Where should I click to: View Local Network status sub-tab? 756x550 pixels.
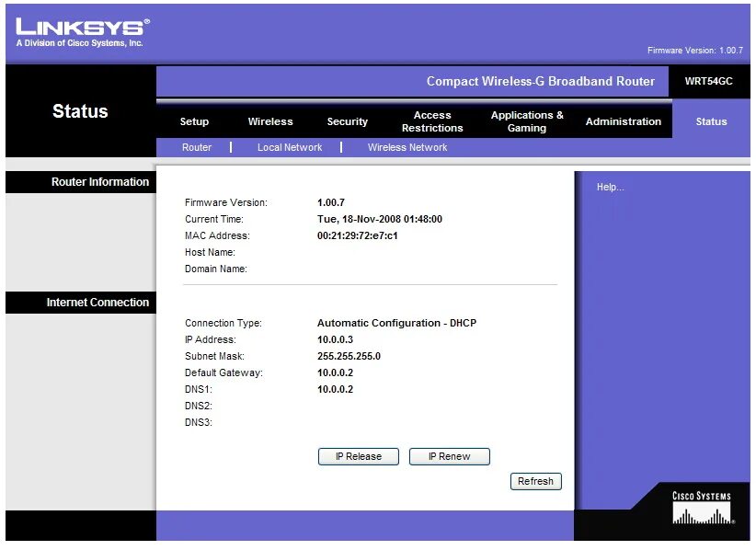pos(290,147)
